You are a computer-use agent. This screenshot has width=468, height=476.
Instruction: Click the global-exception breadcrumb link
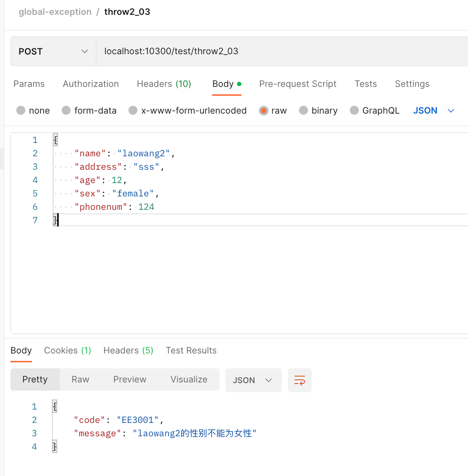pyautogui.click(x=55, y=12)
